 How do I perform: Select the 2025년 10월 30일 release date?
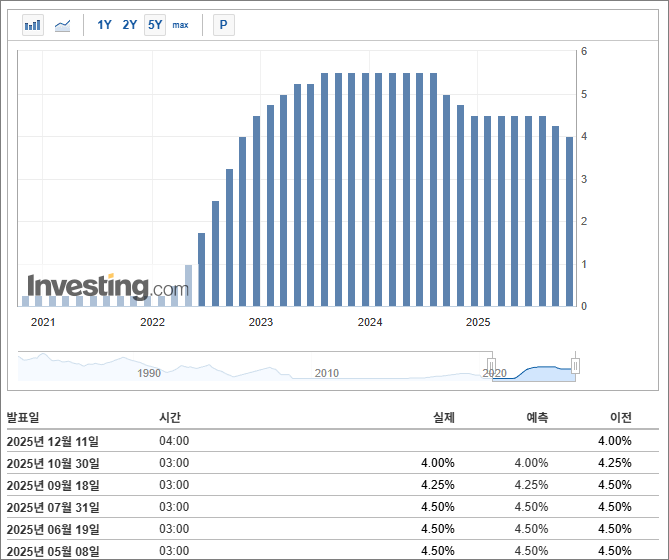click(53, 463)
